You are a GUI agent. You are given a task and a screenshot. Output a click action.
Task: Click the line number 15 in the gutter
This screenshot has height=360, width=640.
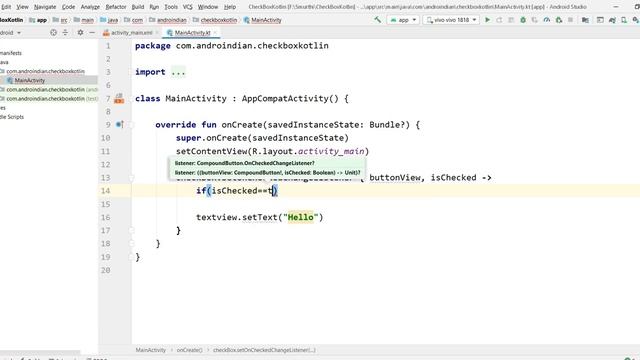[x=106, y=204]
